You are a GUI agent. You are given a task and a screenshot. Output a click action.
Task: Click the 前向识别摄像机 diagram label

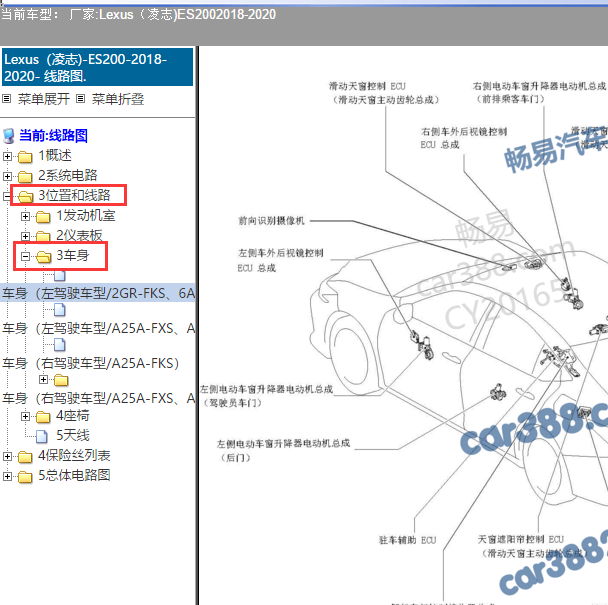tap(271, 221)
